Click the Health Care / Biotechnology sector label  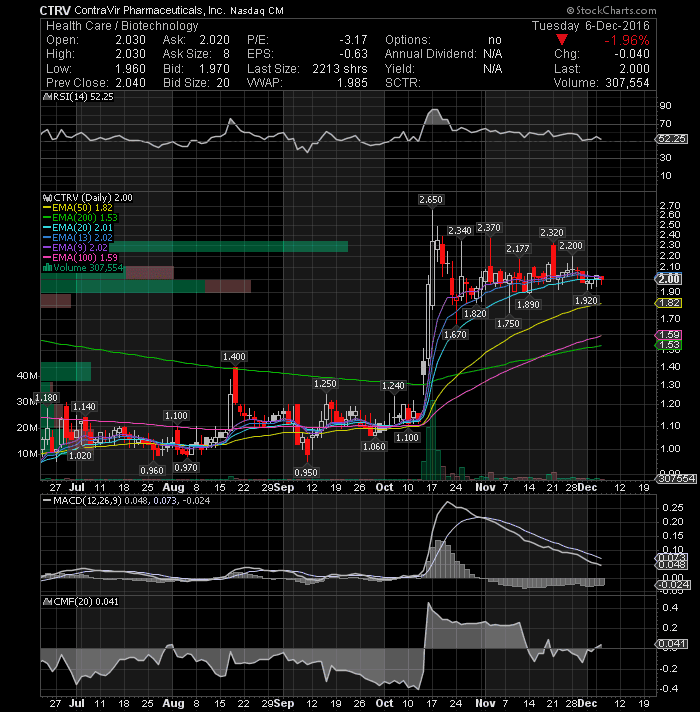click(122, 26)
